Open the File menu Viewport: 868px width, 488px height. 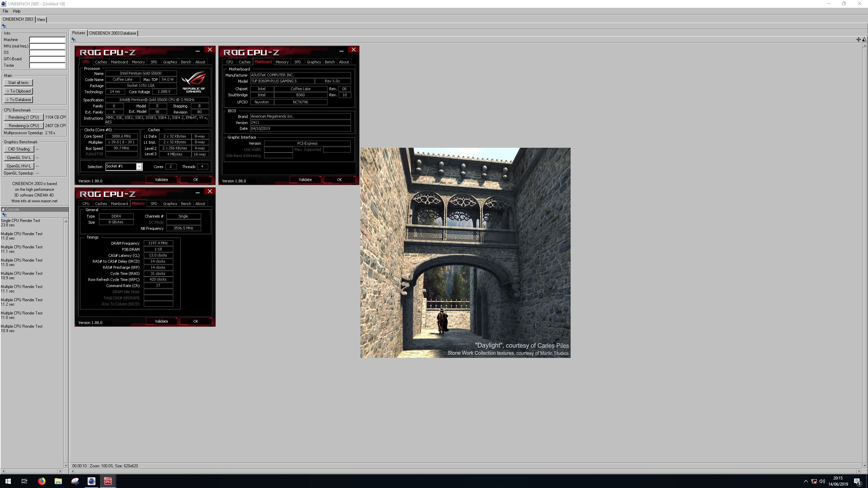coord(5,11)
